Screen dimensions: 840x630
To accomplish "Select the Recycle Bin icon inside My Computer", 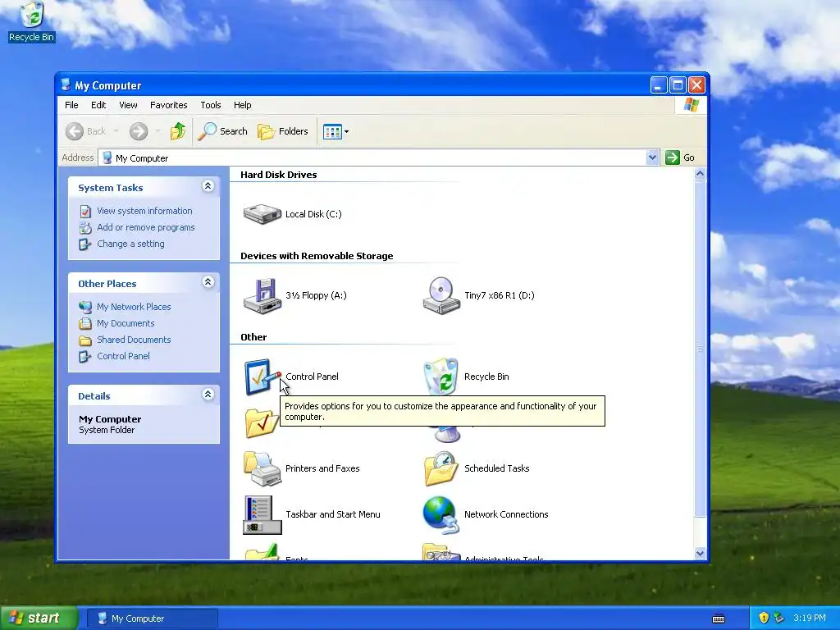I will 441,376.
